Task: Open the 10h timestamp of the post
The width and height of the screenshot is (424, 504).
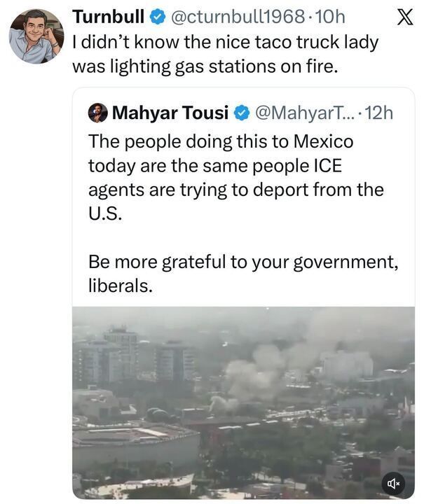Action: pos(331,16)
